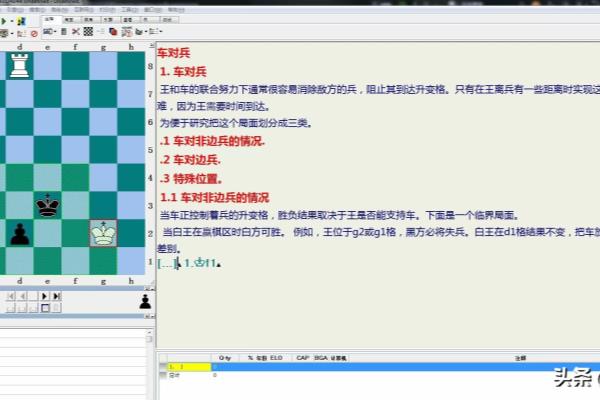Click the list lines icon at toolbar end
Viewport: 600px width, 400px height.
point(153,31)
